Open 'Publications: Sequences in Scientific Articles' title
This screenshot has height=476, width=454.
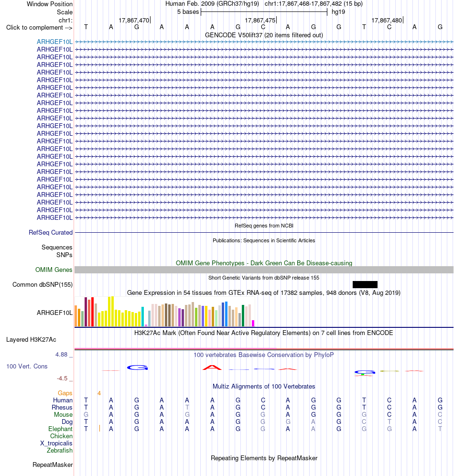[264, 240]
